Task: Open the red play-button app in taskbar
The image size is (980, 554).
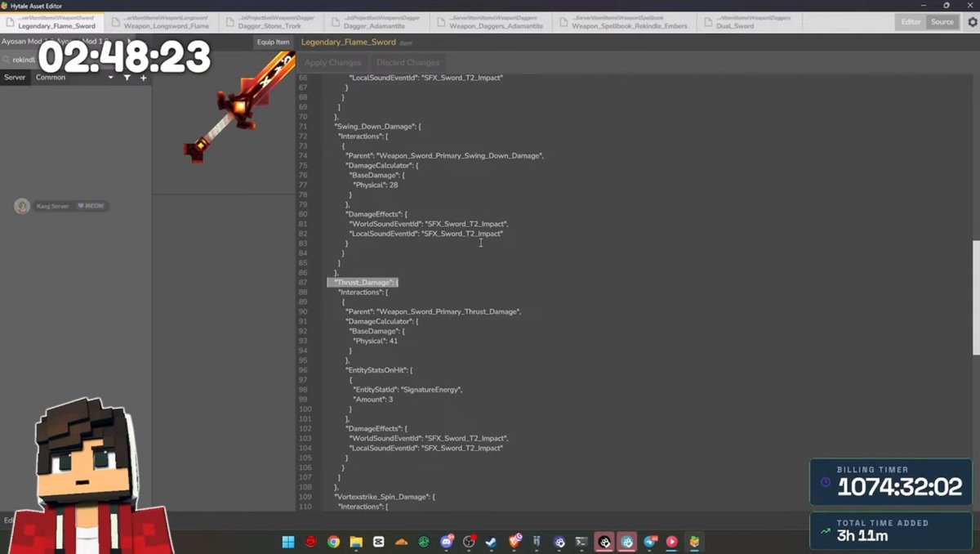Action: click(672, 541)
